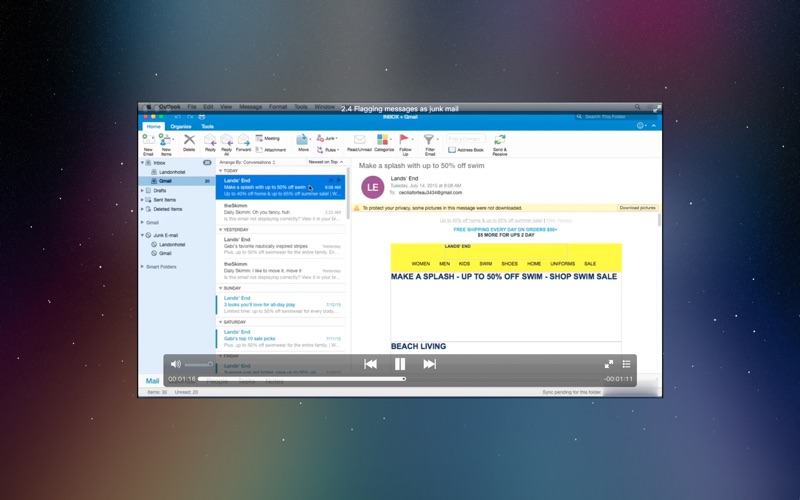
Task: Click the free shipping link in email
Action: coord(505,230)
